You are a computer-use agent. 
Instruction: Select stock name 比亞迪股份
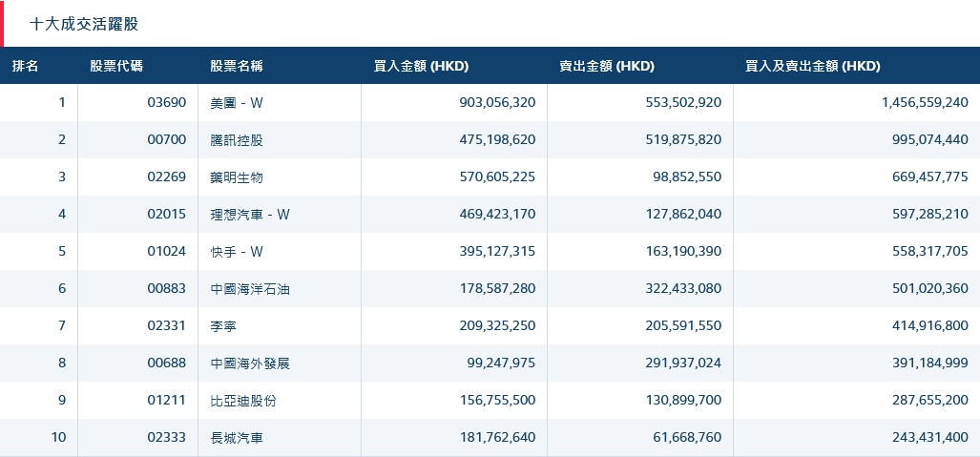243,401
